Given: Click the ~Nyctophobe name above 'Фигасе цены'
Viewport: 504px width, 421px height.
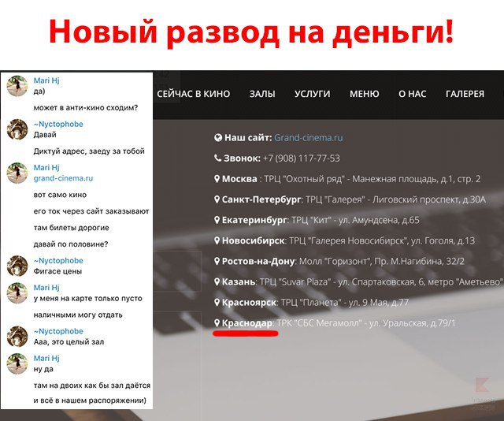Looking at the screenshot, I should pyautogui.click(x=58, y=260).
